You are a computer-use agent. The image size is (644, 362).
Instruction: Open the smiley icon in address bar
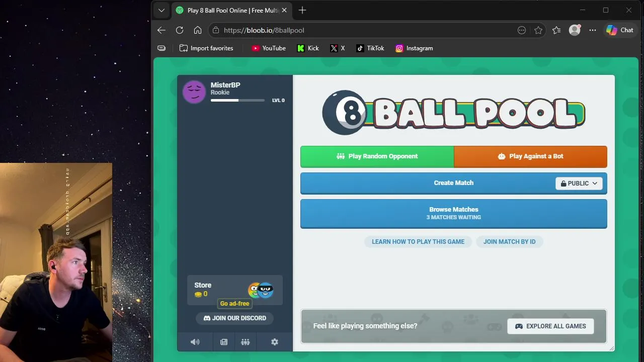[522, 30]
